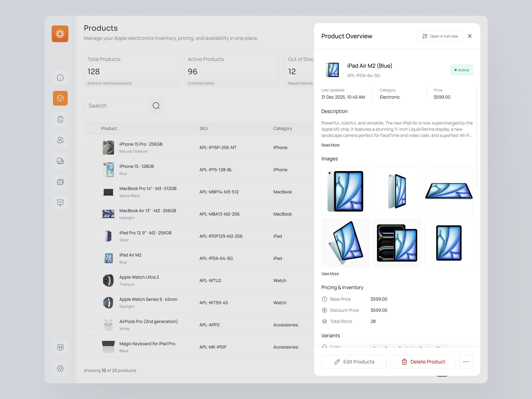
Task: Click the magnifier search button
Action: click(x=156, y=106)
